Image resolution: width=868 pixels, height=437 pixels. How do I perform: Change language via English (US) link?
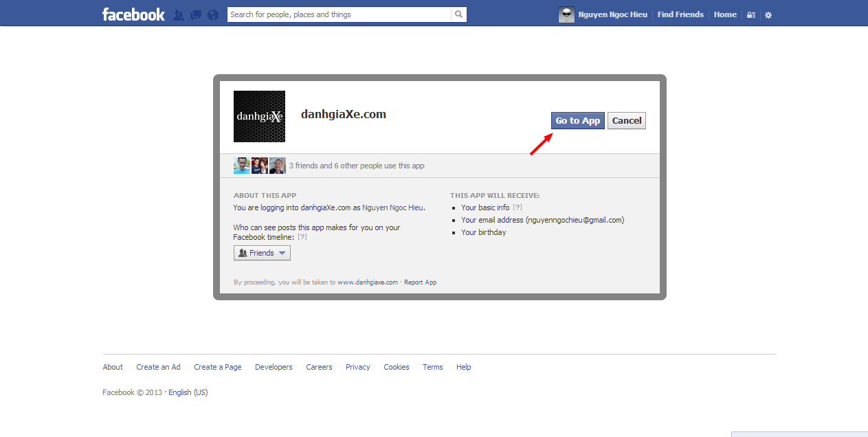pyautogui.click(x=188, y=392)
